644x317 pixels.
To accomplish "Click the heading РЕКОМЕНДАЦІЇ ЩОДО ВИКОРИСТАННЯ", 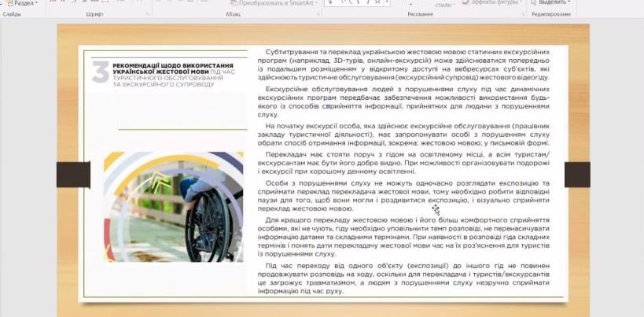I will click(173, 66).
